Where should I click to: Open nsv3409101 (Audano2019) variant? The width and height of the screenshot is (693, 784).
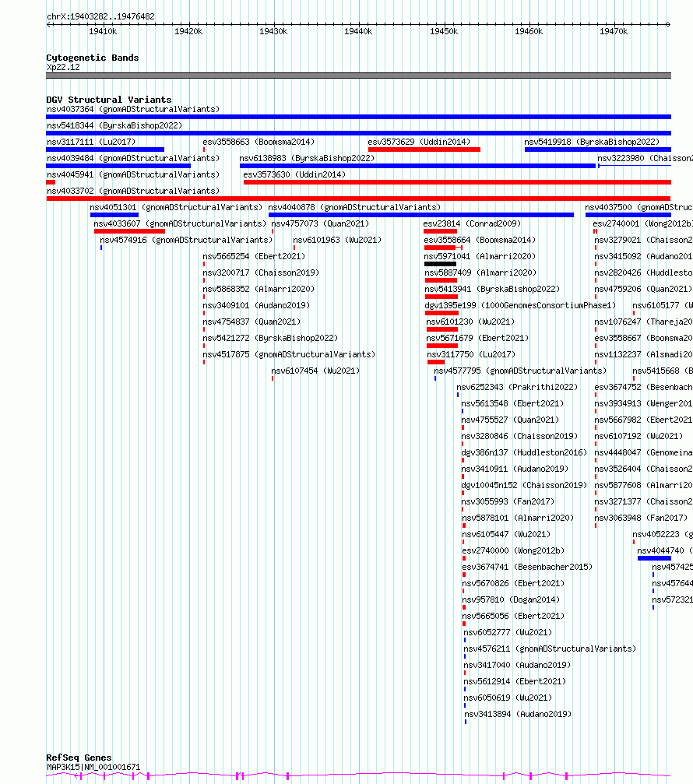click(x=256, y=305)
